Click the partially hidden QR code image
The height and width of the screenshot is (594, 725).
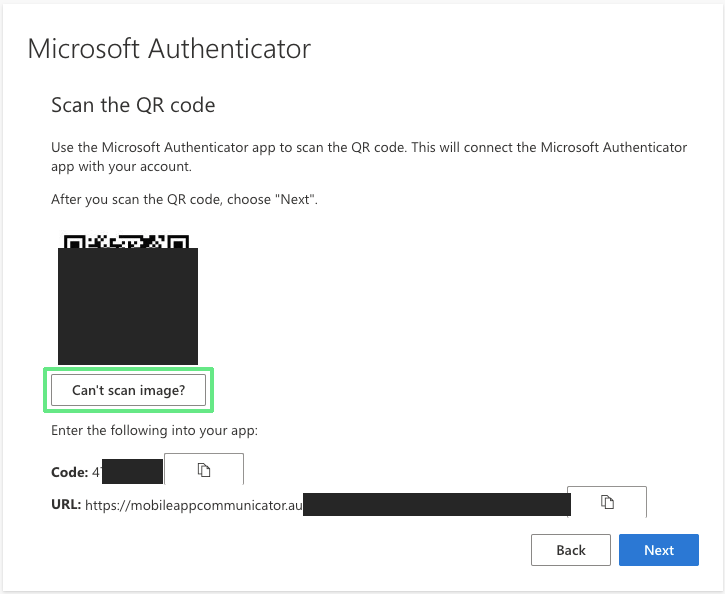[128, 300]
